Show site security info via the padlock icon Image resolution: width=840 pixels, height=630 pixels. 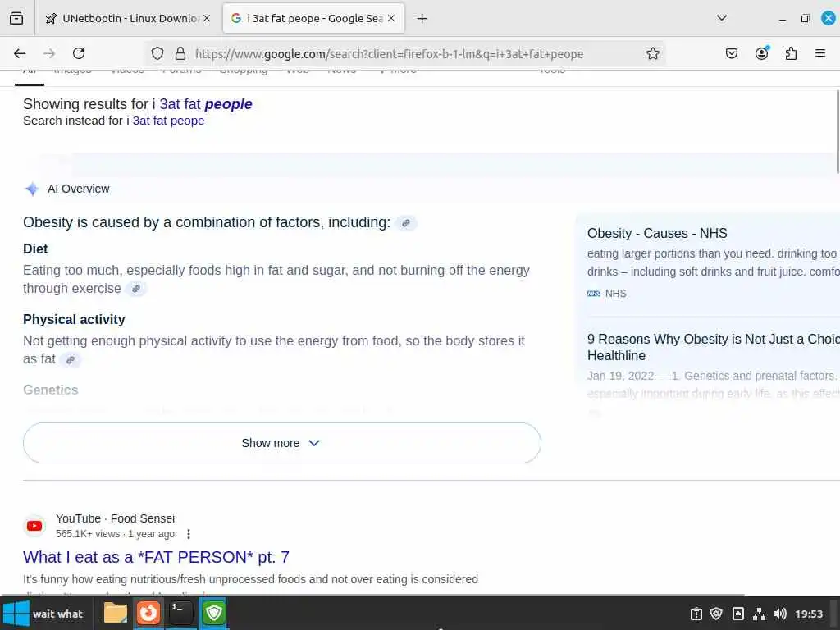coord(180,53)
